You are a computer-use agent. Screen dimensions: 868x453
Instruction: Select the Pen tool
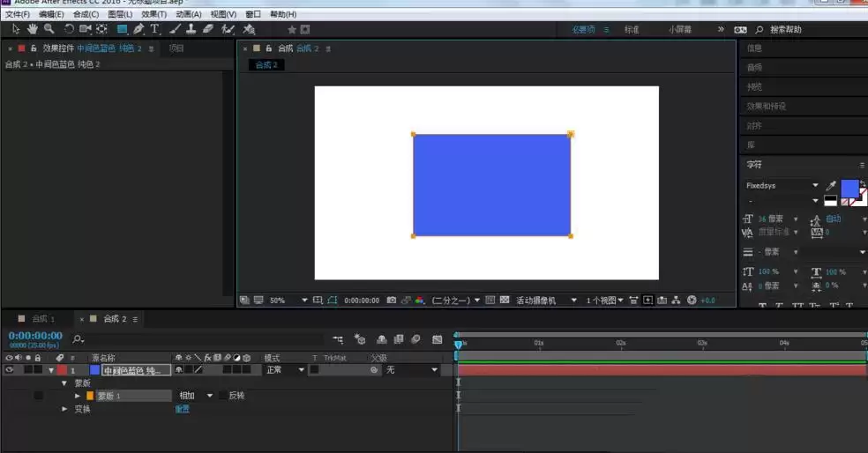click(x=138, y=29)
